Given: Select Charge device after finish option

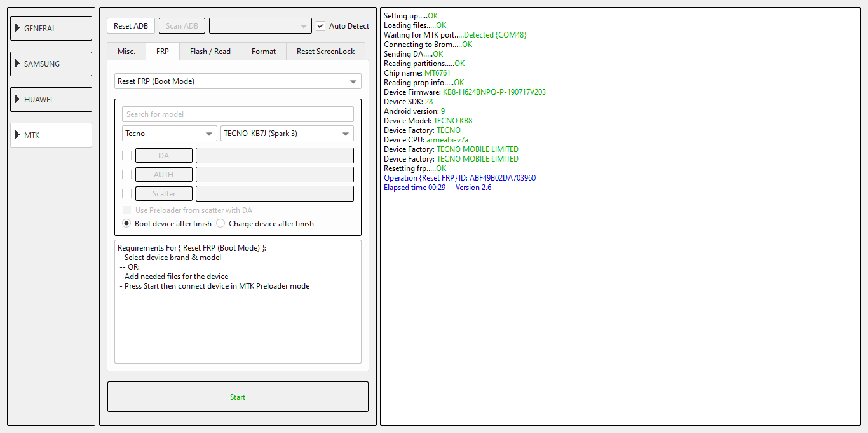Looking at the screenshot, I should pyautogui.click(x=220, y=224).
